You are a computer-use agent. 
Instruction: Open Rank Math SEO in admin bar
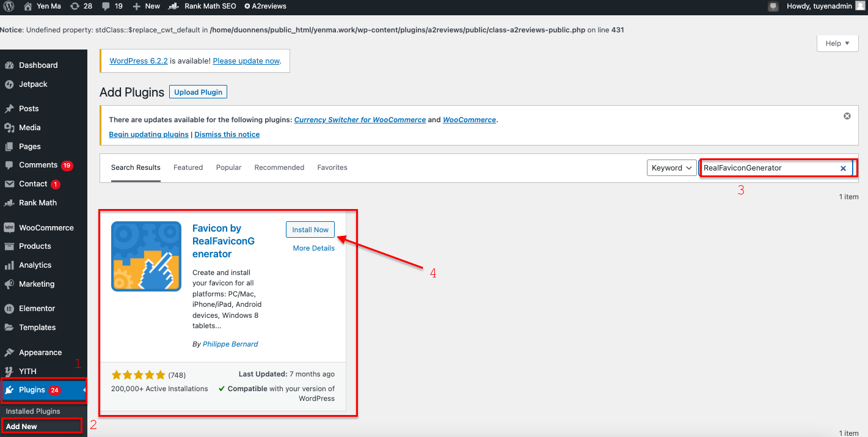point(202,6)
